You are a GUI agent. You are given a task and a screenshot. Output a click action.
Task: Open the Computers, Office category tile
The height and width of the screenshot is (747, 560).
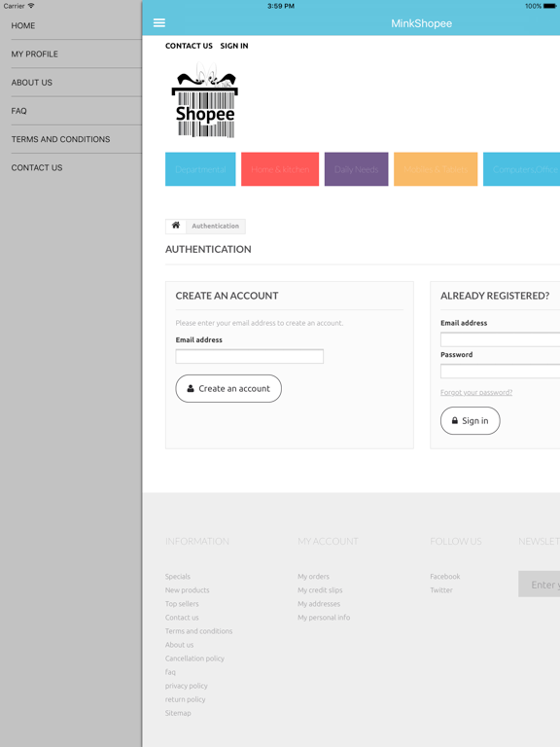coord(521,169)
